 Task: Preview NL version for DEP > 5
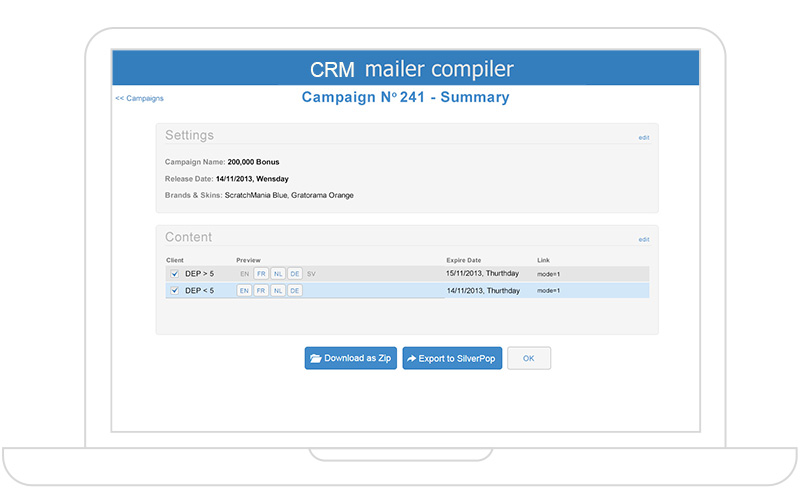point(278,273)
